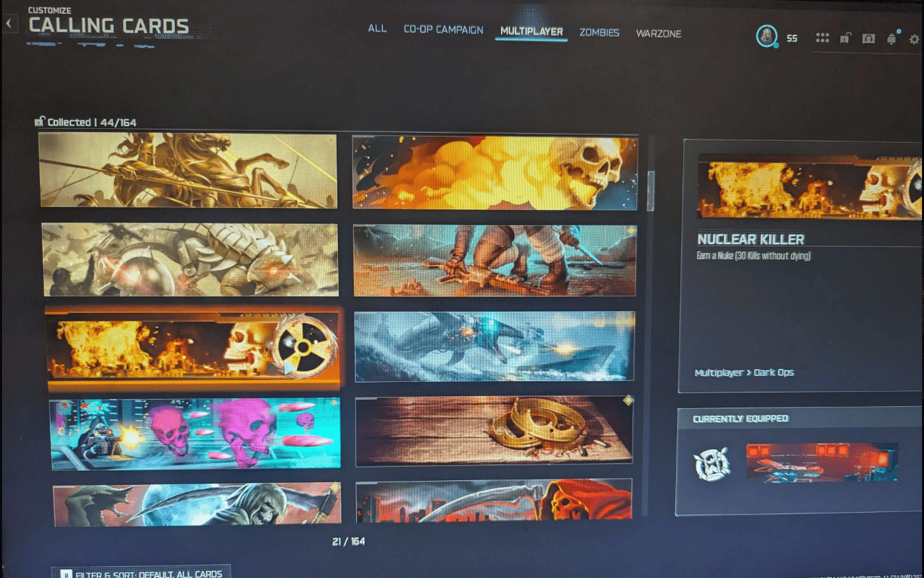Click the Multiplayer > Dark Ops breadcrumb
This screenshot has width=924, height=578.
(x=744, y=373)
